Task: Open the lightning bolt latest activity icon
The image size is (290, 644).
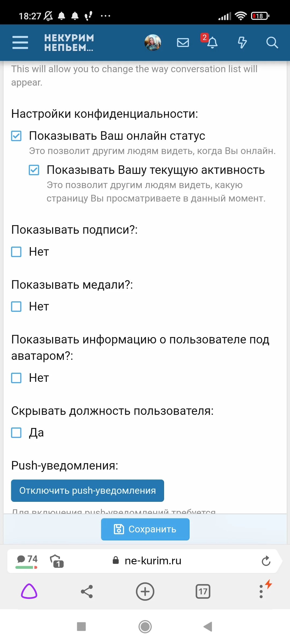Action: 242,42
